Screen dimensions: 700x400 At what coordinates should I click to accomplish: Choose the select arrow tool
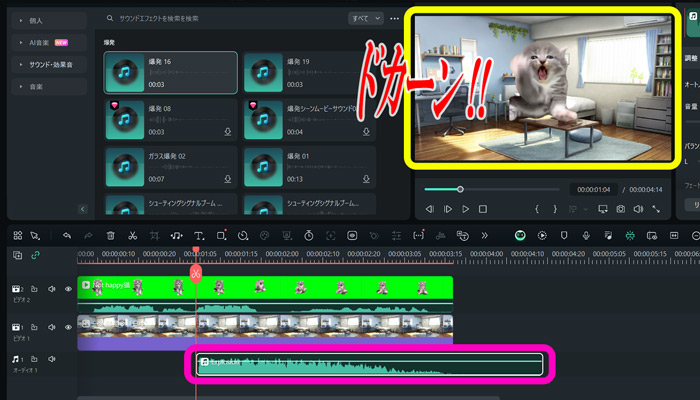(35, 235)
